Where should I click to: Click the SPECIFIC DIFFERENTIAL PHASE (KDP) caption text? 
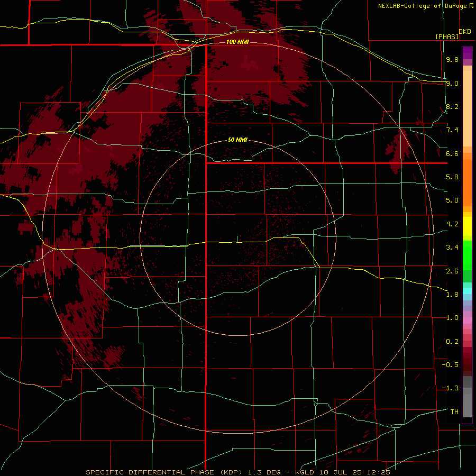click(x=163, y=472)
